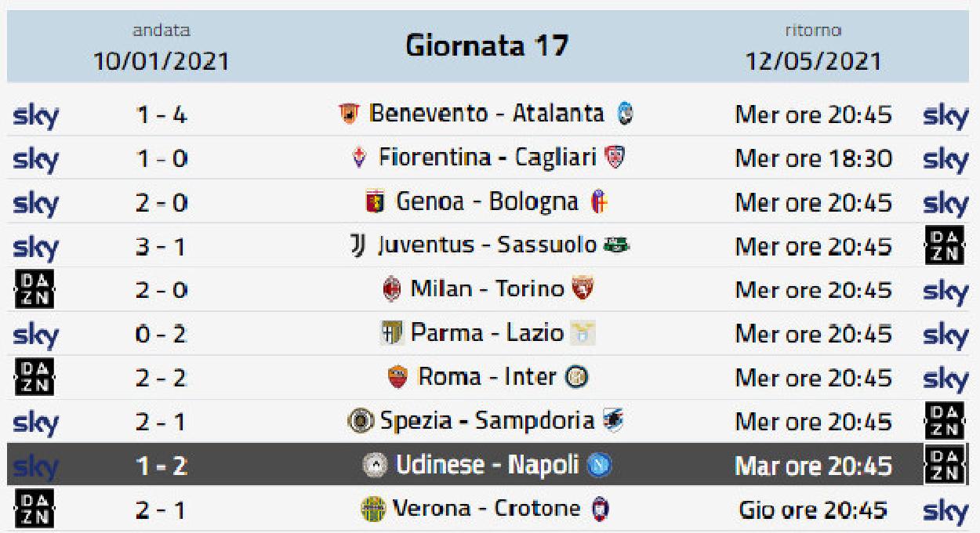Screen dimensions: 980x533
Task: Click the Sampdoria club crest
Action: tap(613, 422)
